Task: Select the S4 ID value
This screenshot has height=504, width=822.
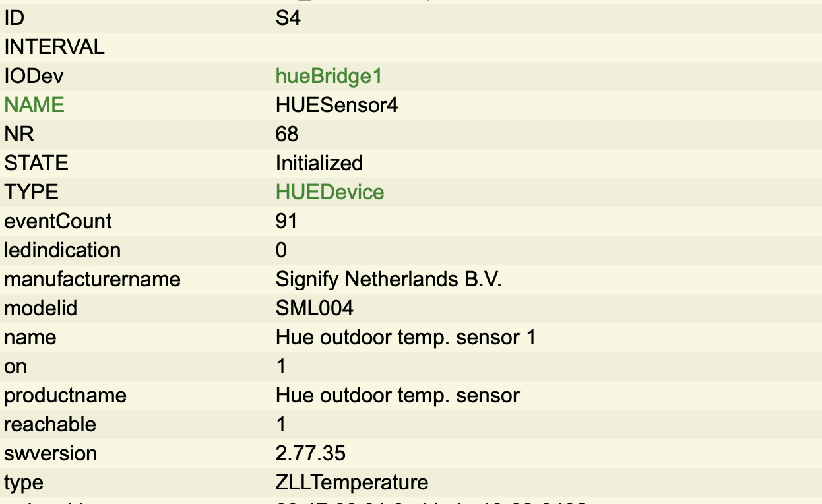Action: click(288, 18)
